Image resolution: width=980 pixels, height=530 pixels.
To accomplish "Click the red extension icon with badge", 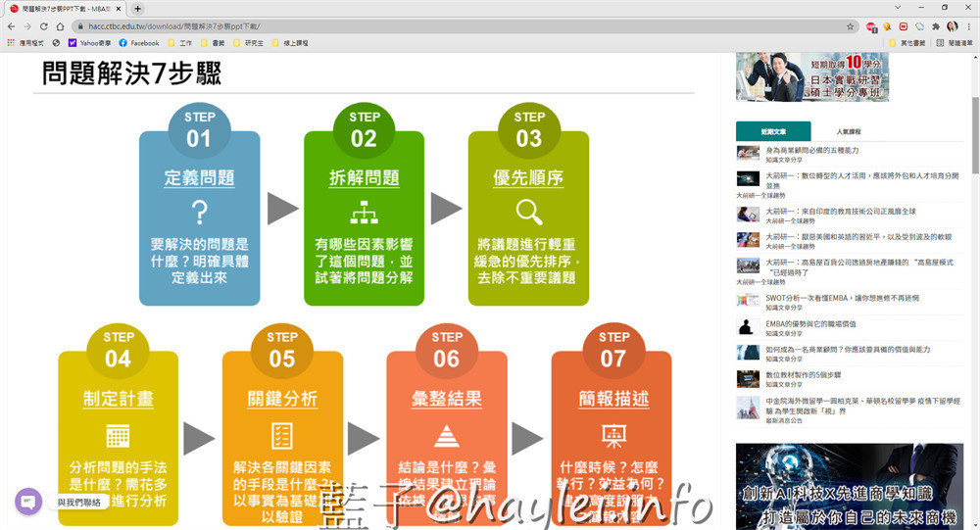I will click(871, 26).
